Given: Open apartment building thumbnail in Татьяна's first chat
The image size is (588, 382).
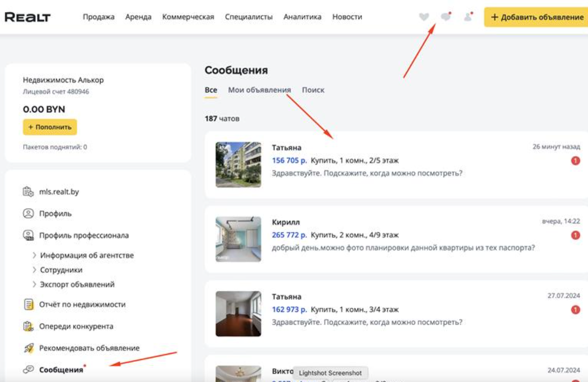Looking at the screenshot, I should click(238, 165).
